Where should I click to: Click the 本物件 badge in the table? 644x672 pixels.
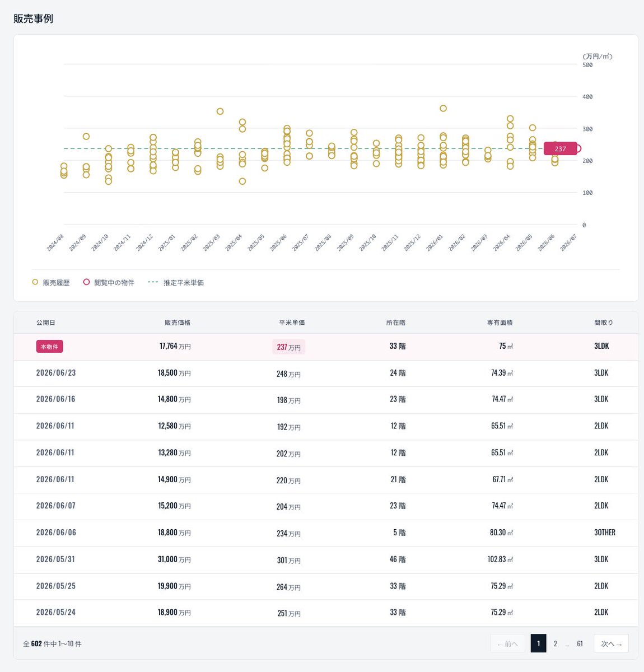(x=49, y=347)
